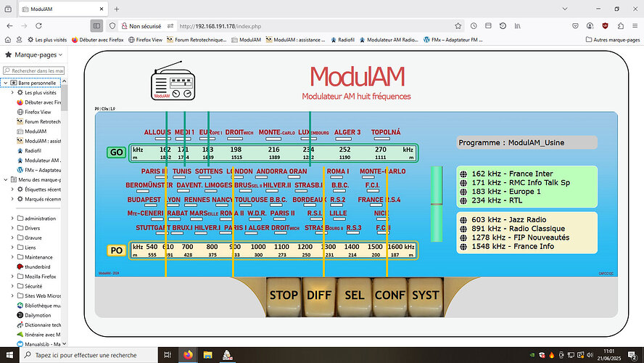Viewport: 644px width, 363px height.
Task: Expand the Étiquettes récentes sidebar entry
Action: point(12,189)
